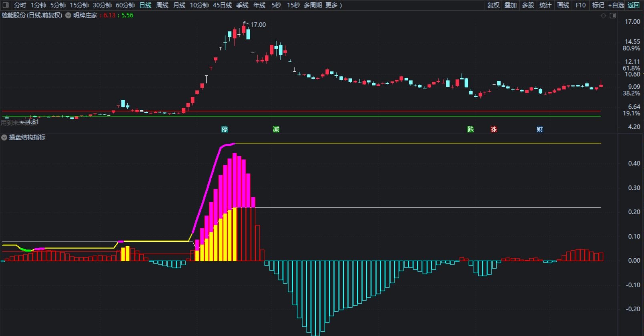Click the 停 event marker

pyautogui.click(x=225, y=129)
